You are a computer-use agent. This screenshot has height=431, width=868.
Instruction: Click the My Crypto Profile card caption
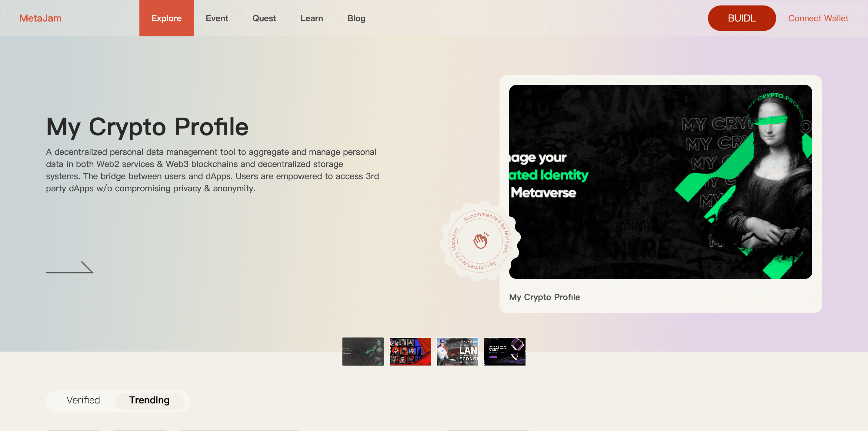tap(545, 297)
